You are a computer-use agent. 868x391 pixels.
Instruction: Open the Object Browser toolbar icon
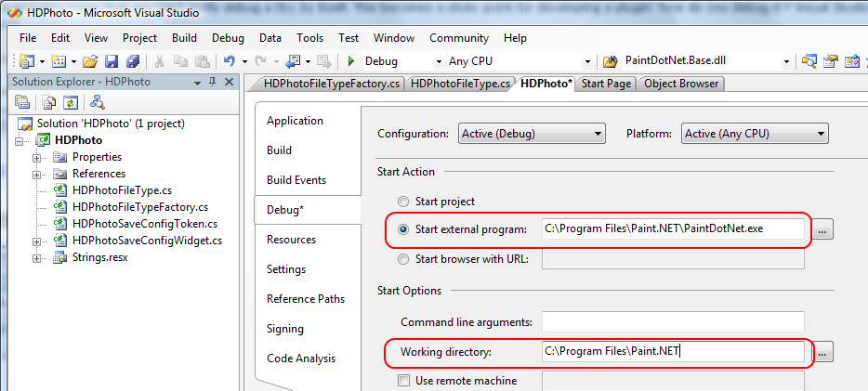[x=851, y=61]
